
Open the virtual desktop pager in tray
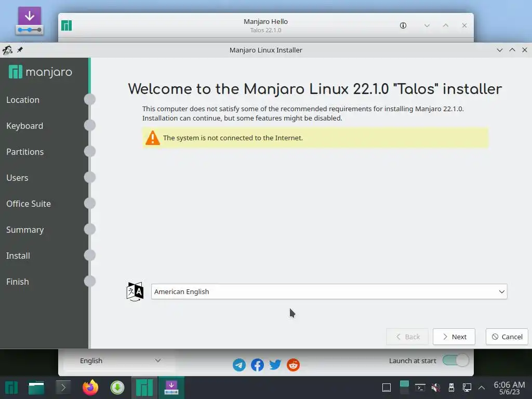(404, 388)
